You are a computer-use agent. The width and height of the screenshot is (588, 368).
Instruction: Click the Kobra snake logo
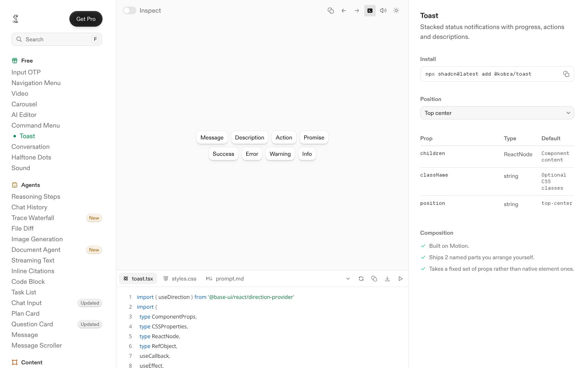(16, 19)
